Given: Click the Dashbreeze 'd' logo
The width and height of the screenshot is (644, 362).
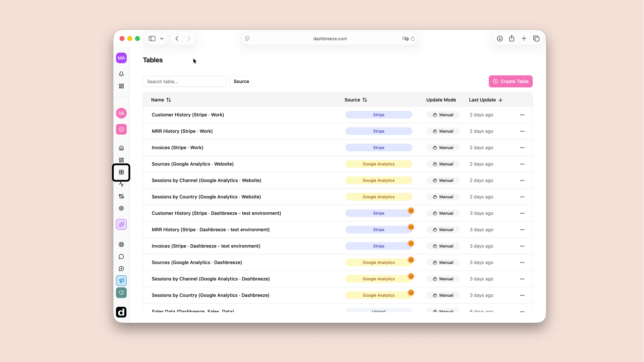Looking at the screenshot, I should coord(121,312).
